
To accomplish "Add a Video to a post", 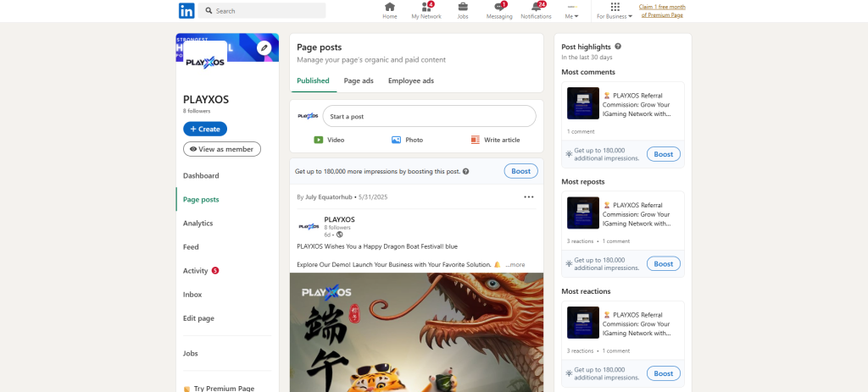I will [x=330, y=140].
